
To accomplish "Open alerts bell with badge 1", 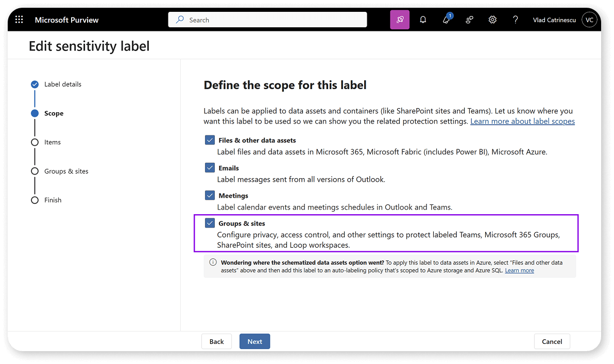I will click(x=447, y=19).
